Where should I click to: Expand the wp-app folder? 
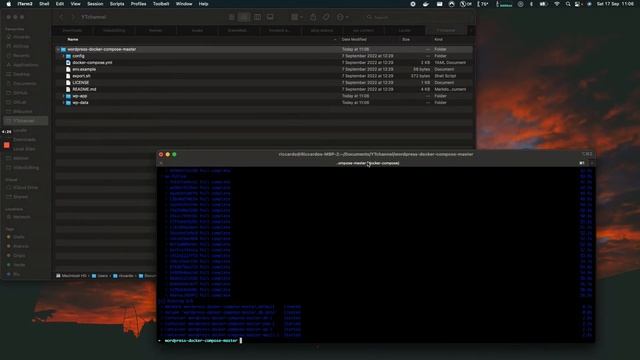click(63, 96)
